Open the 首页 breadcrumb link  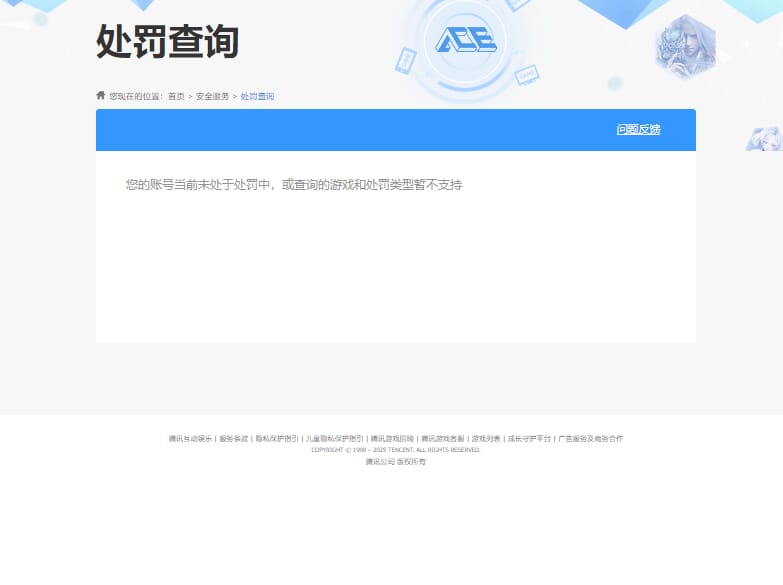(x=176, y=96)
